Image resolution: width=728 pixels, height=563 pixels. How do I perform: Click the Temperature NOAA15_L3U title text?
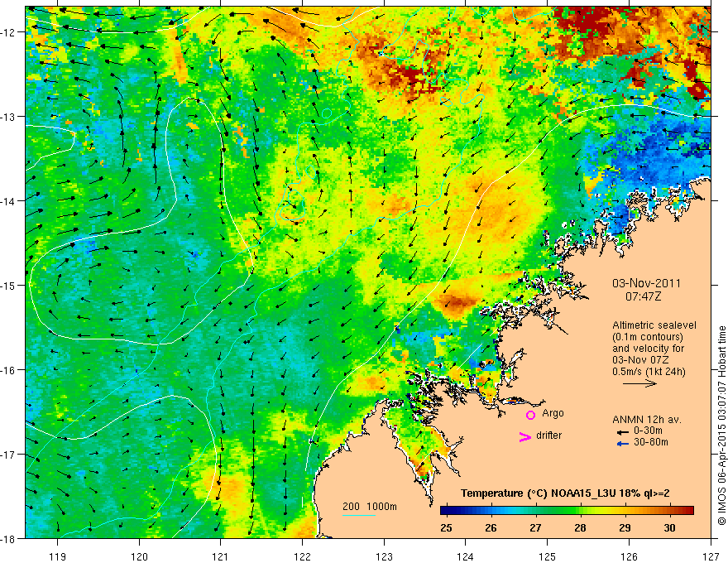click(565, 493)
